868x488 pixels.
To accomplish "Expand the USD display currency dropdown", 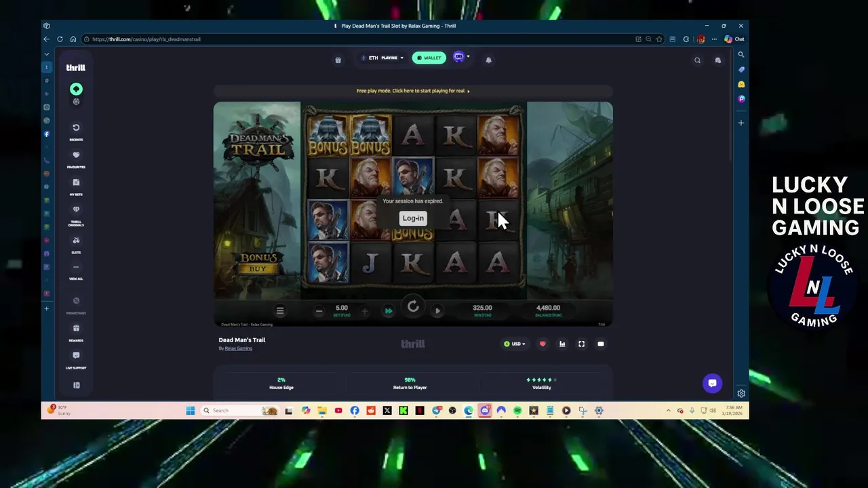I will pos(515,344).
